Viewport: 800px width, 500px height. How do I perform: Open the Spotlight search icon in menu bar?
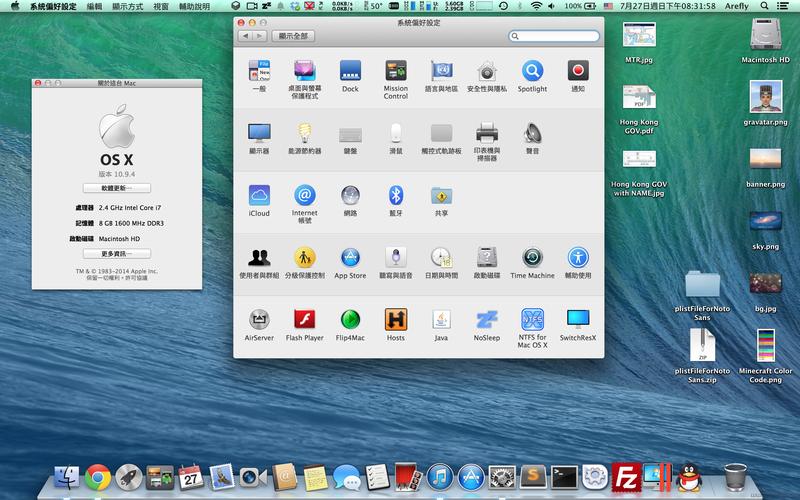click(x=764, y=6)
